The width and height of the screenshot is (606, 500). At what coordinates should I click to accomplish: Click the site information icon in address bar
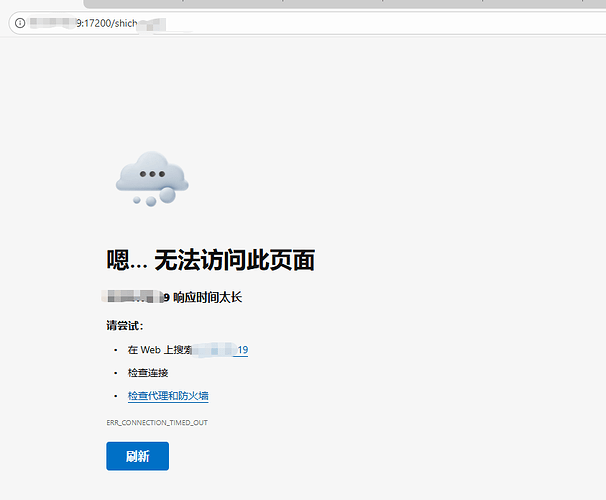[x=19, y=22]
